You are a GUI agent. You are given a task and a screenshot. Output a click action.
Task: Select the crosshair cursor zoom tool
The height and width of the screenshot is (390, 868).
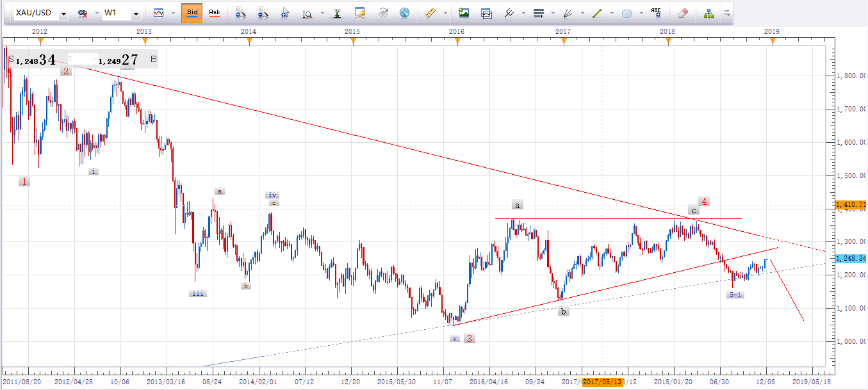coord(285,13)
